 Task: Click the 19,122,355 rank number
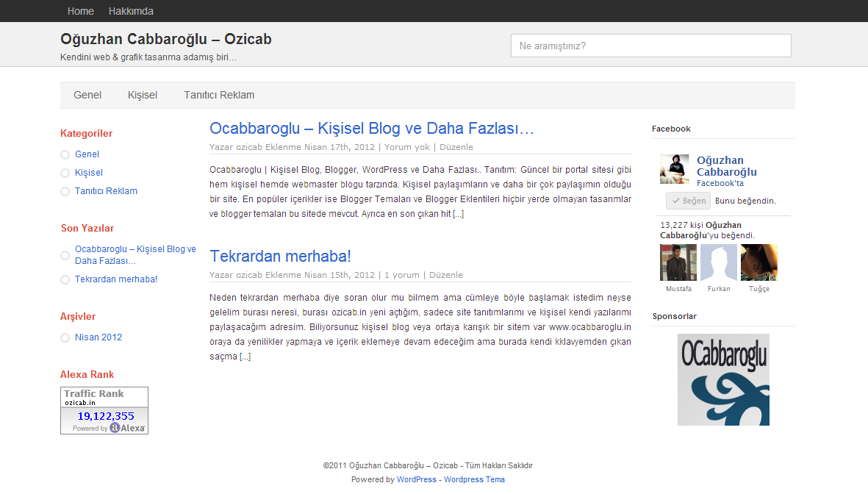pyautogui.click(x=106, y=416)
